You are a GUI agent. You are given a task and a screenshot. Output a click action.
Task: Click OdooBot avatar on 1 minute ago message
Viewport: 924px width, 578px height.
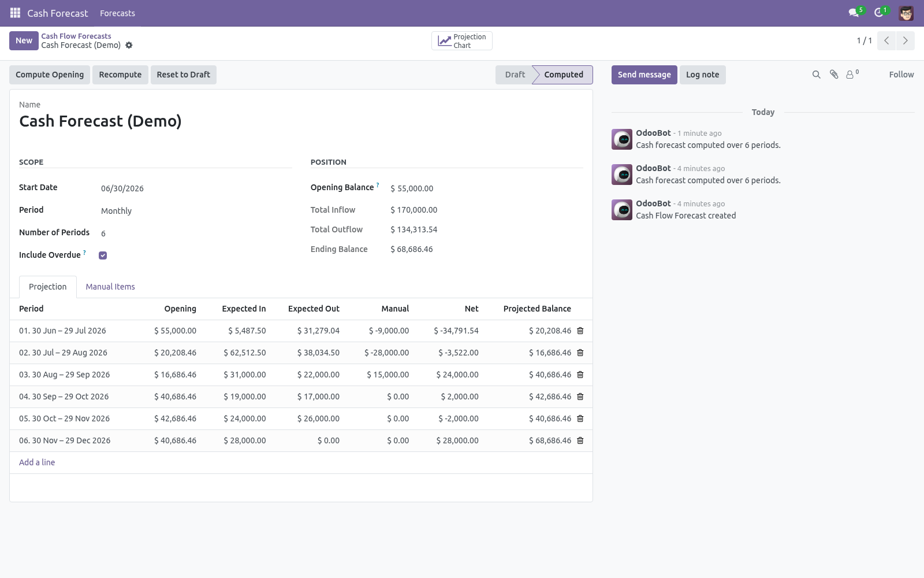pos(622,139)
